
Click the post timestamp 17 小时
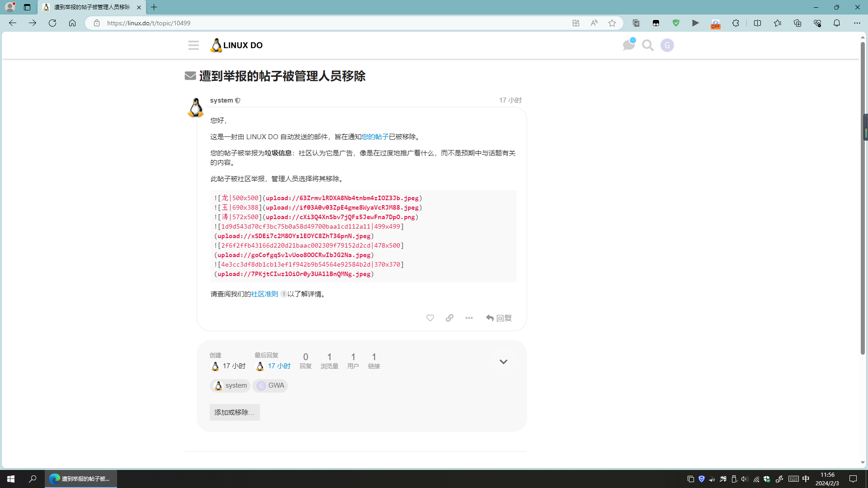(x=510, y=100)
